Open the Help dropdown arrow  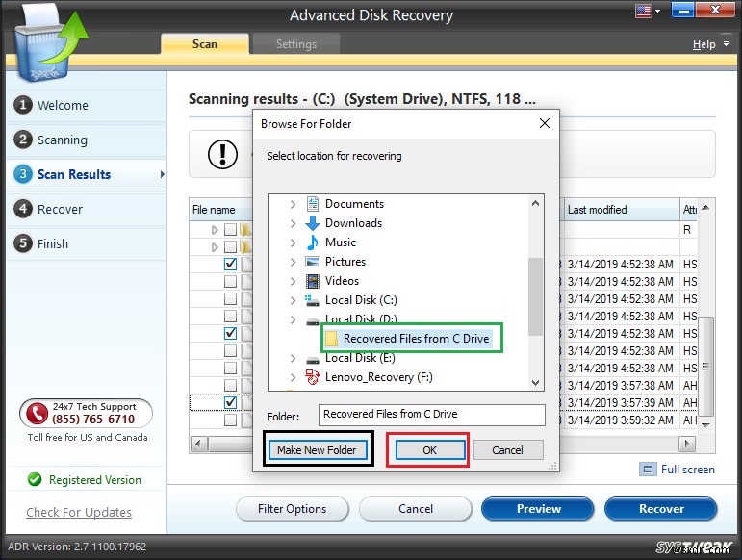point(726,43)
